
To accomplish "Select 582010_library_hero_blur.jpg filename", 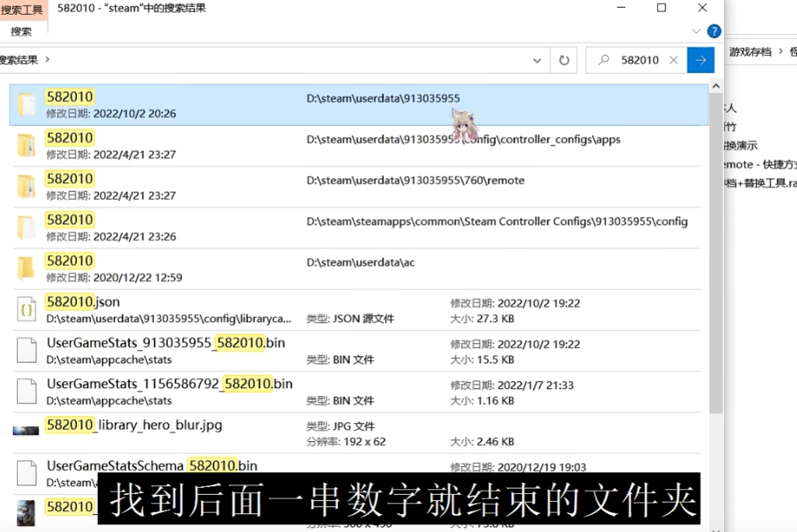I will pyautogui.click(x=135, y=425).
